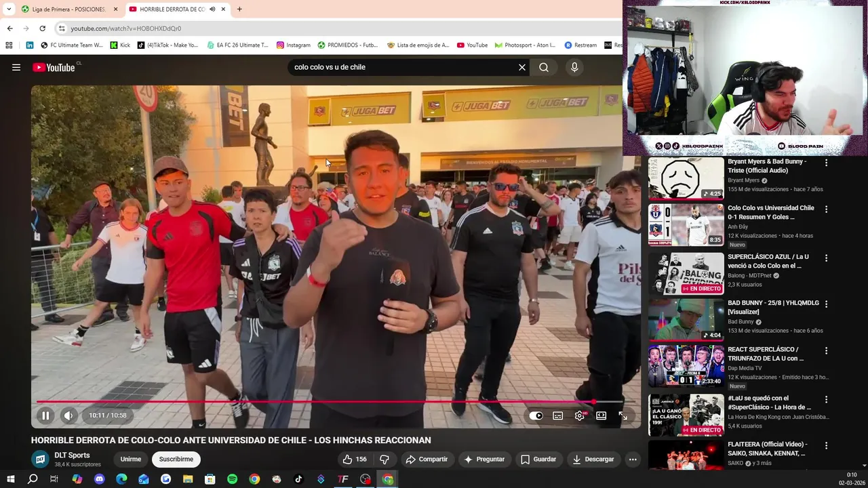Clear the YouTube search query
Image resolution: width=868 pixels, height=488 pixels.
pos(522,67)
